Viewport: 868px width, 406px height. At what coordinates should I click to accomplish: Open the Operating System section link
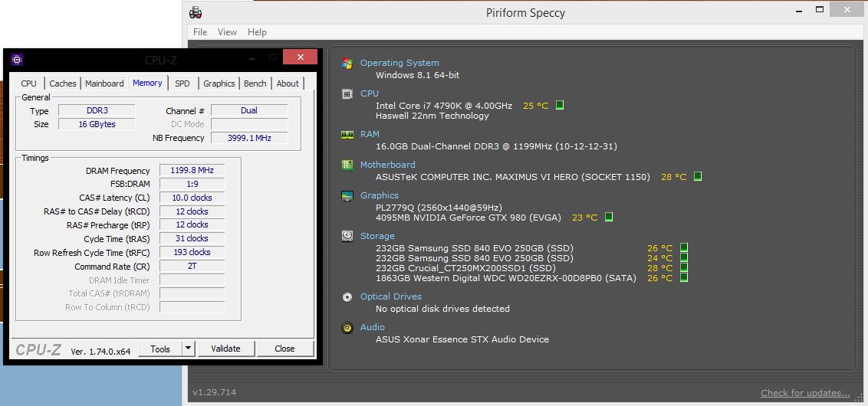(399, 63)
